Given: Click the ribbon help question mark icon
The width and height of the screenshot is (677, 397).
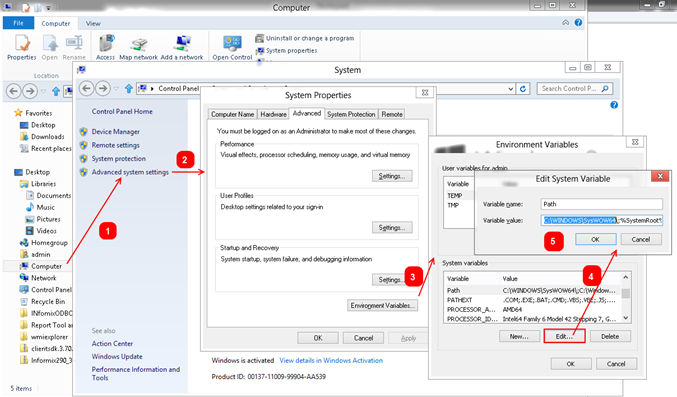Looking at the screenshot, I should point(578,22).
